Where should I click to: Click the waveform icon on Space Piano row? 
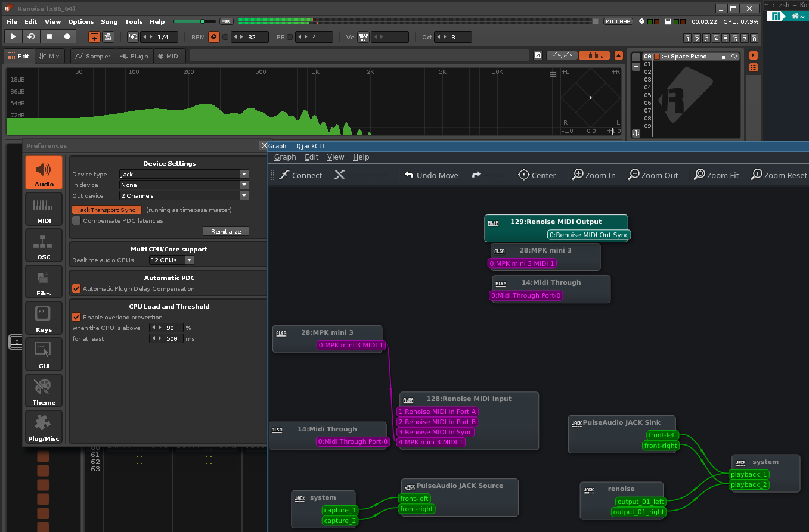pyautogui.click(x=734, y=57)
